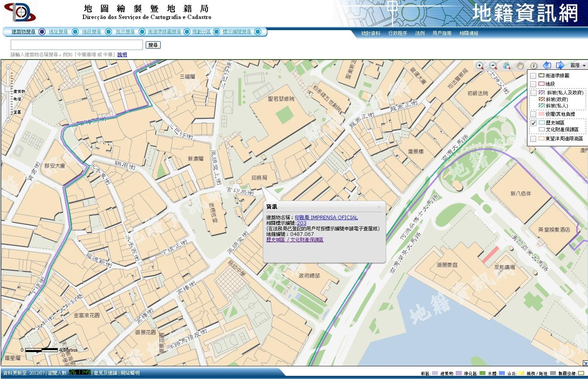Select the identify info tool
Viewport: 588px width, 379px height.
pos(533,66)
